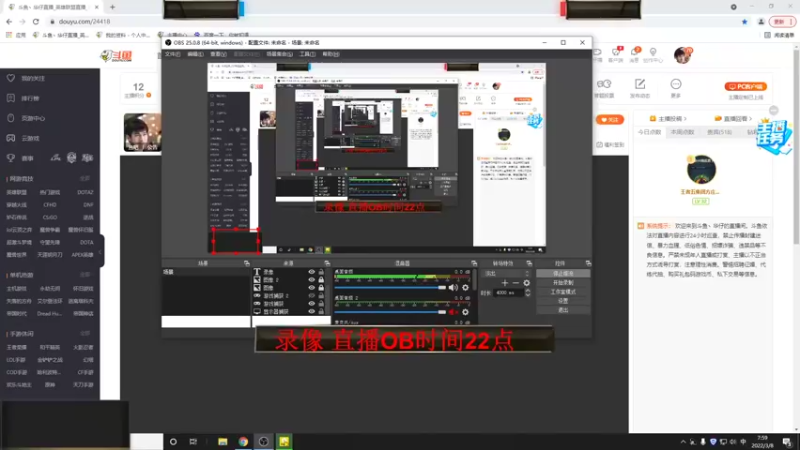Open the Douyu logo homepage link
Screen dimensions: 800x450
tap(116, 56)
